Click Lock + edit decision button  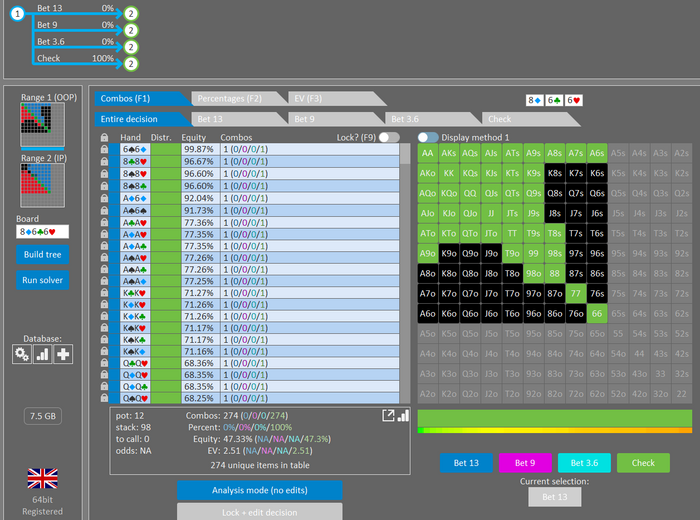coord(260,512)
